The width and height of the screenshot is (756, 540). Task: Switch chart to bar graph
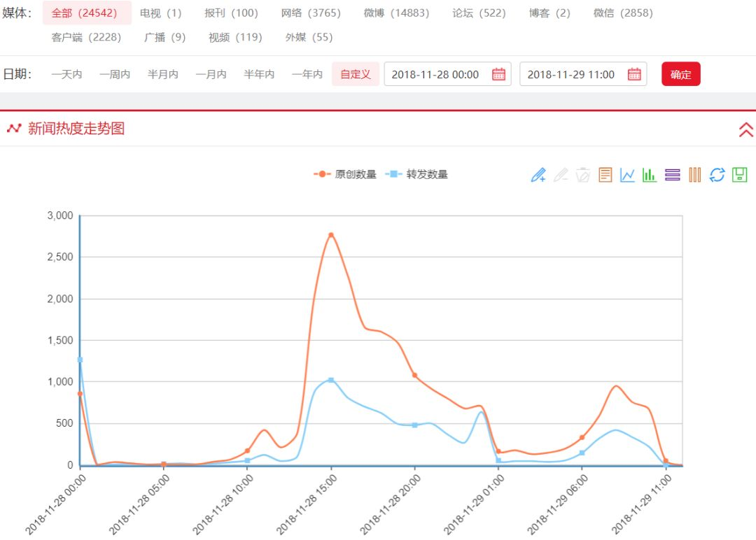(650, 174)
